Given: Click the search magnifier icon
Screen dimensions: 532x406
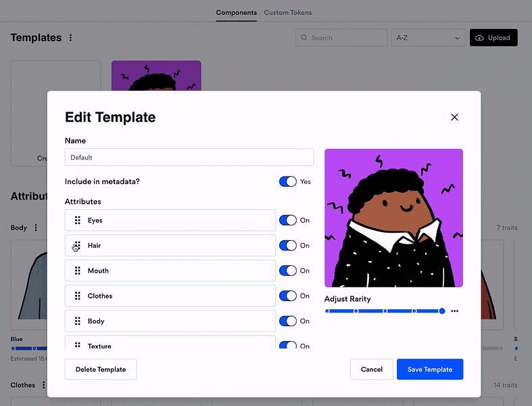Looking at the screenshot, I should point(304,38).
